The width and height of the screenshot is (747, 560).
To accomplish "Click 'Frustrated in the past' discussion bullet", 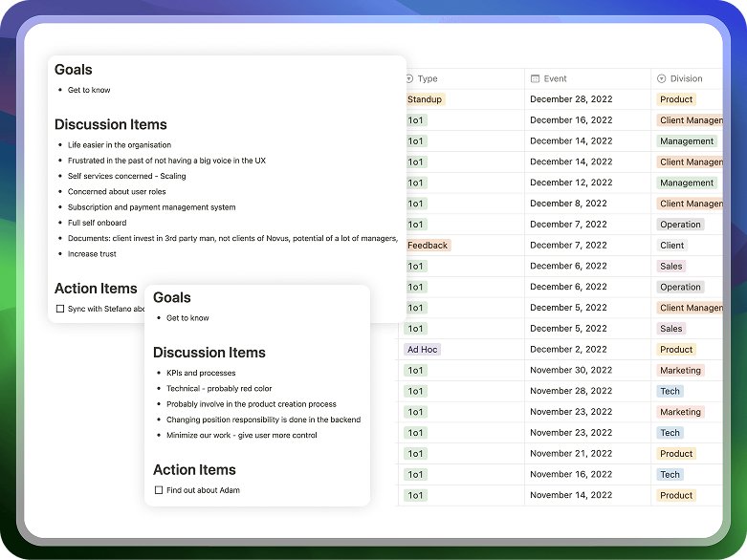I will click(166, 161).
